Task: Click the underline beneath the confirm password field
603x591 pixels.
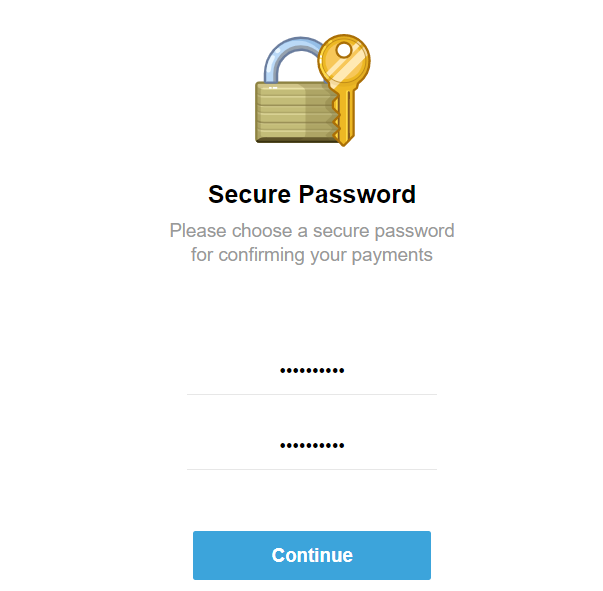Action: click(312, 469)
